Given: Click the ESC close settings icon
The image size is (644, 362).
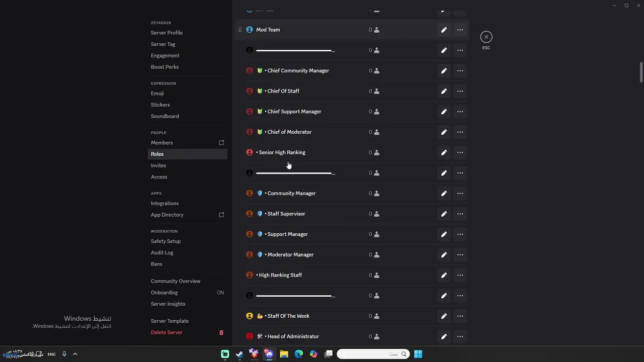Looking at the screenshot, I should 486,37.
